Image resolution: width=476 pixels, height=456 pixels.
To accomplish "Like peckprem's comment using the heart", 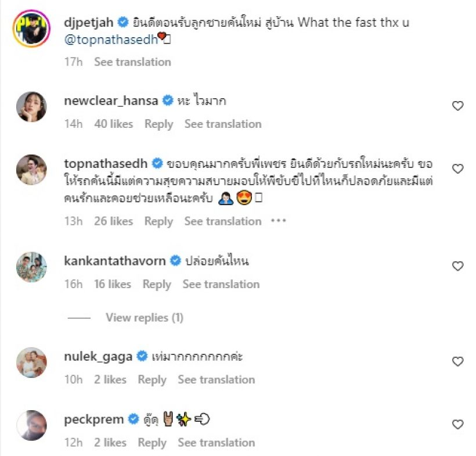I will click(x=457, y=425).
